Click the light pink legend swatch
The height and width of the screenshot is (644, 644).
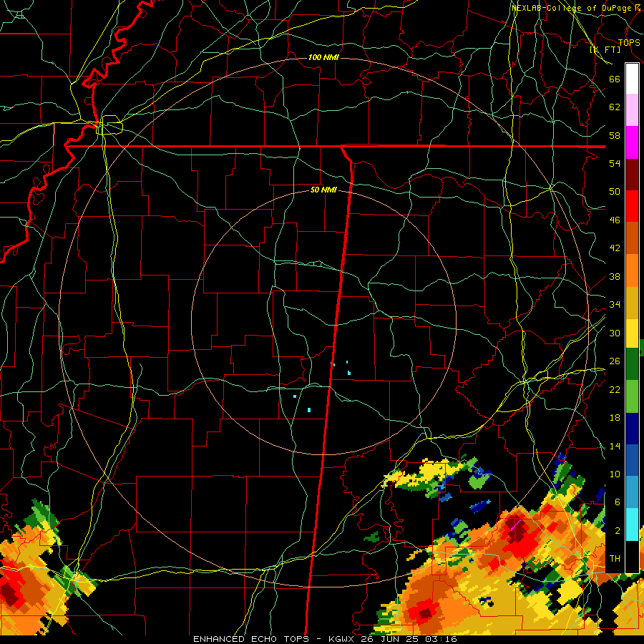[632, 109]
